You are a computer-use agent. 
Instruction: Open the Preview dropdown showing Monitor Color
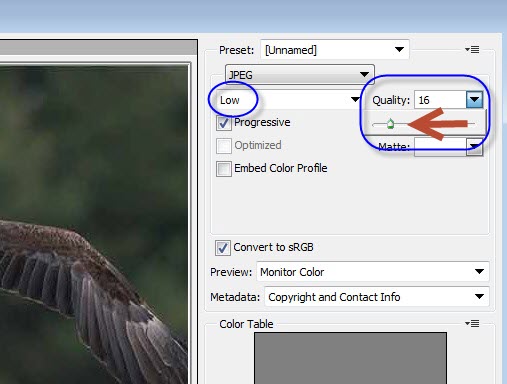point(373,272)
